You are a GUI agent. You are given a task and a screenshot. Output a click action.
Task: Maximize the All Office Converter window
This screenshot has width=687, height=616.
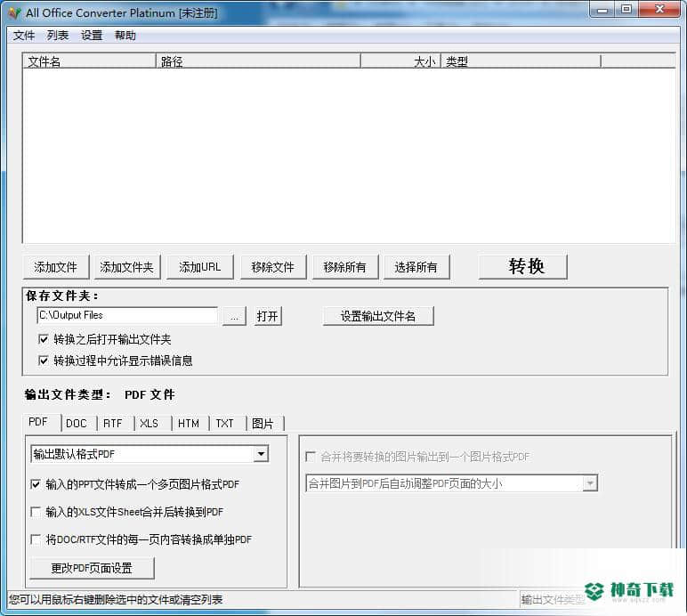point(626,10)
